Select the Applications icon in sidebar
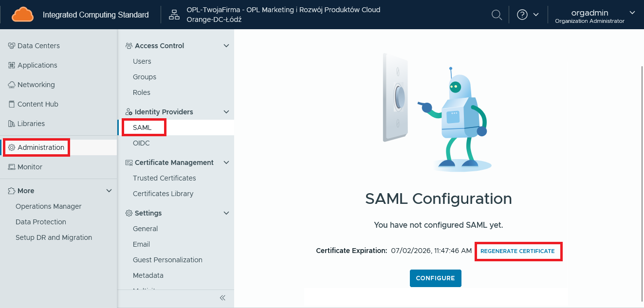The image size is (644, 308). [x=10, y=65]
